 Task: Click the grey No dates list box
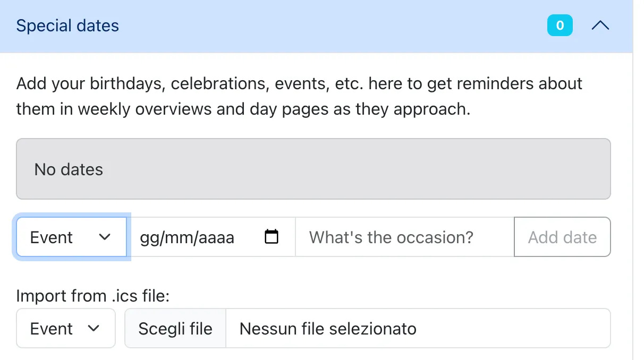click(x=313, y=169)
